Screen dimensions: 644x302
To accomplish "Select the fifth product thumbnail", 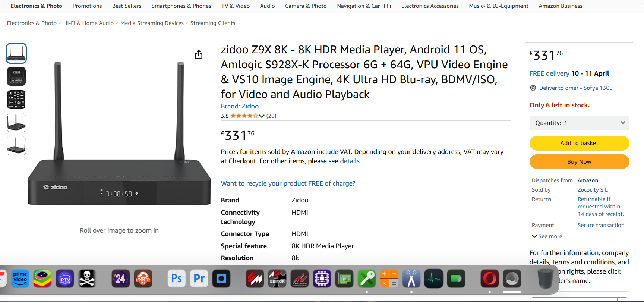I will coord(16,146).
